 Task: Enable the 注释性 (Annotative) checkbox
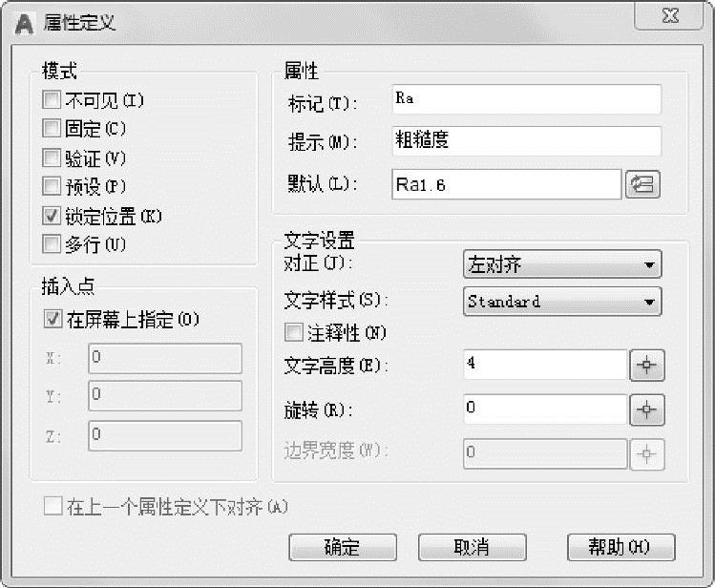pyautogui.click(x=294, y=333)
